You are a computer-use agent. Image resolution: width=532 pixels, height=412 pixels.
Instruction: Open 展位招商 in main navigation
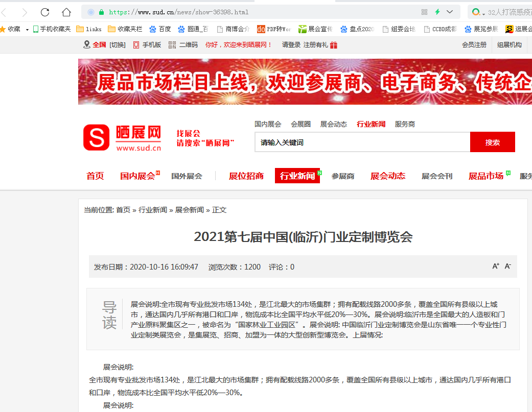246,176
